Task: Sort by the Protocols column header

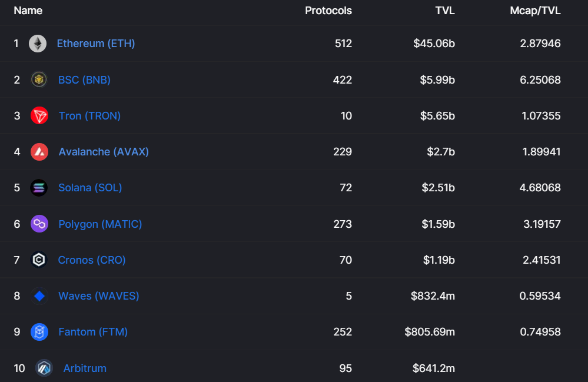Action: coord(328,11)
